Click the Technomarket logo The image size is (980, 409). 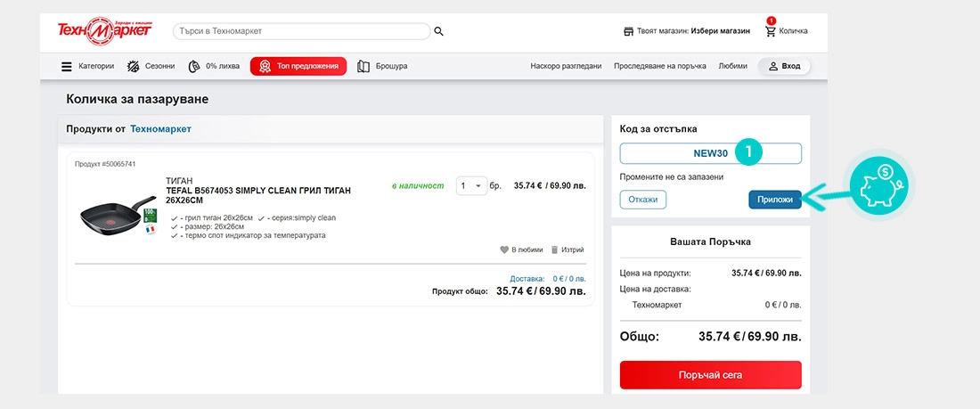click(104, 31)
